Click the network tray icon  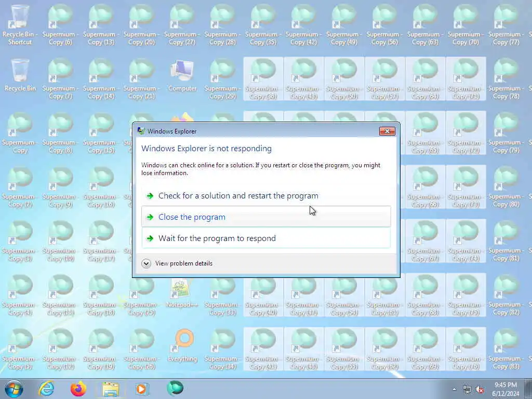click(x=467, y=390)
